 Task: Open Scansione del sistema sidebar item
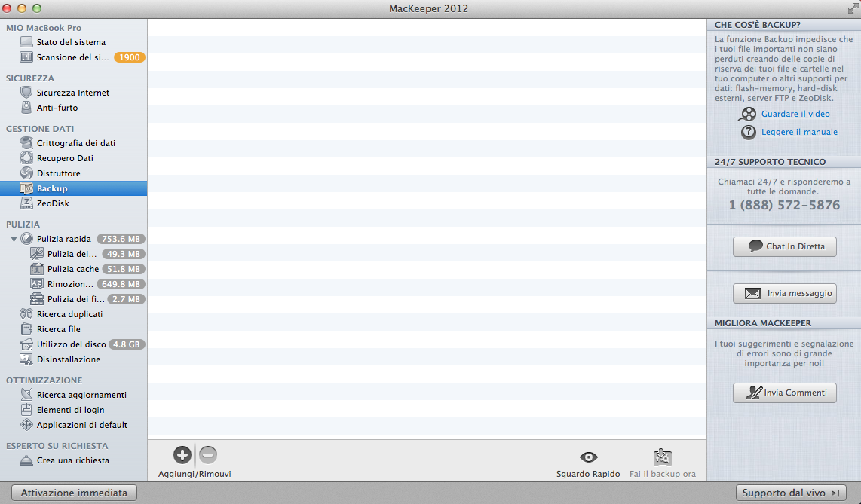pyautogui.click(x=74, y=57)
